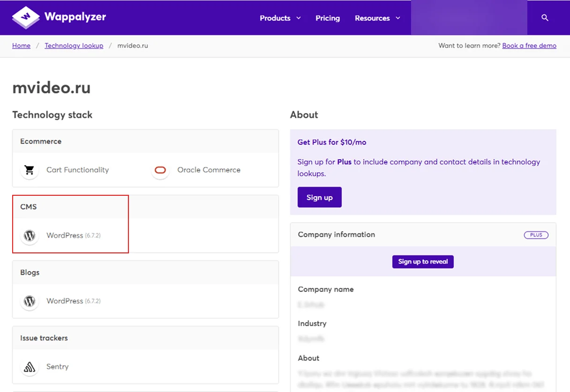Open the Pricing menu item
The width and height of the screenshot is (570, 392).
[x=328, y=18]
